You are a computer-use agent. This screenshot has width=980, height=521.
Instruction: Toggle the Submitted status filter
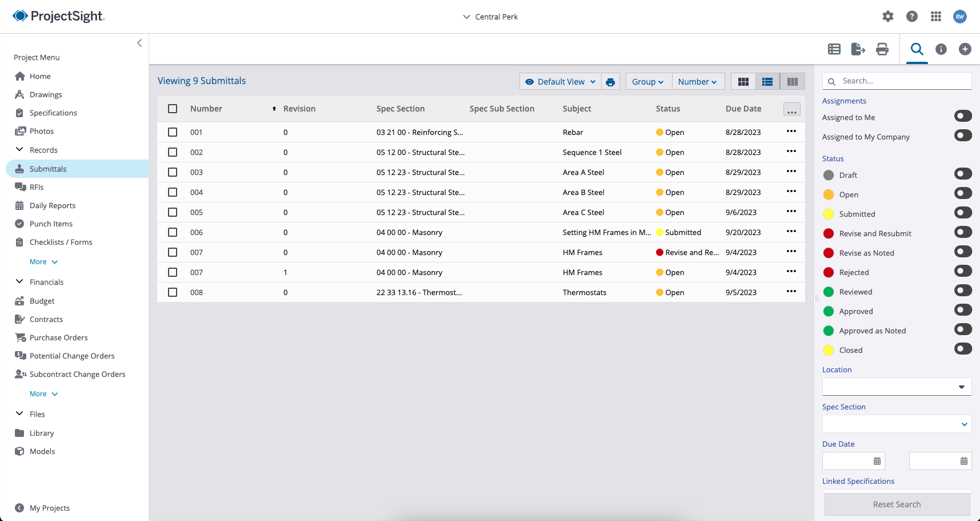tap(963, 213)
